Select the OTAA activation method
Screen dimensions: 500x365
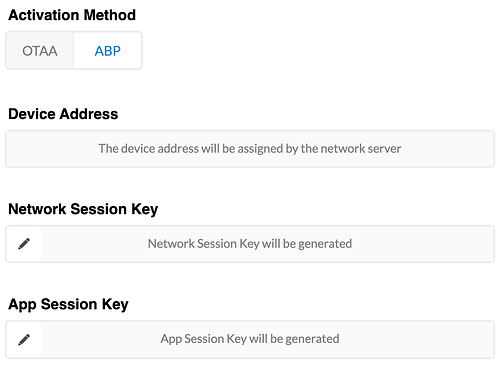[x=40, y=51]
